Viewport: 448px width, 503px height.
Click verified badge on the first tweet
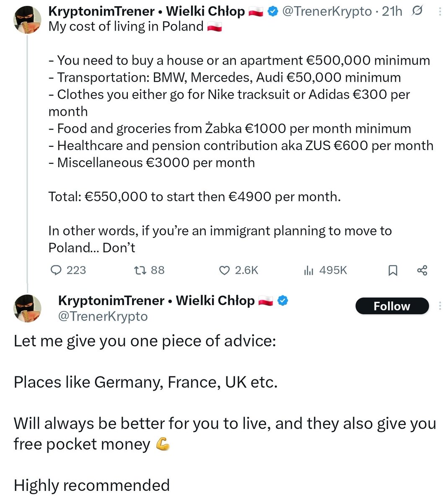(x=273, y=12)
